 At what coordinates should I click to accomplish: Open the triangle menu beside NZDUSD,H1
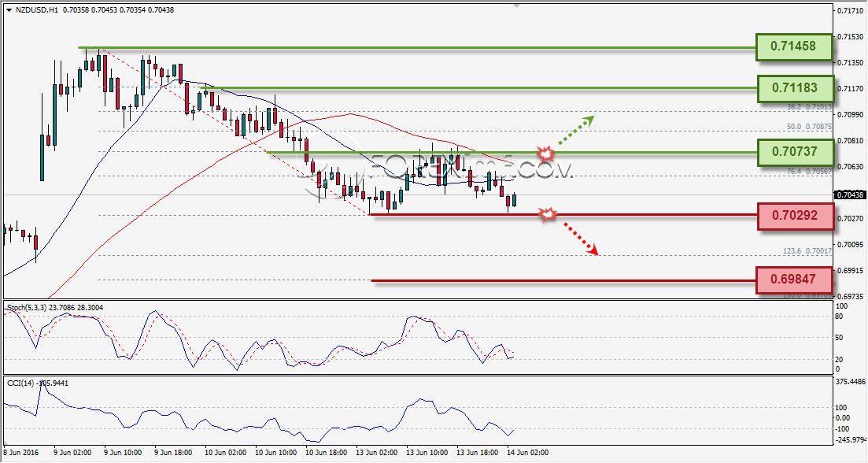coord(9,10)
